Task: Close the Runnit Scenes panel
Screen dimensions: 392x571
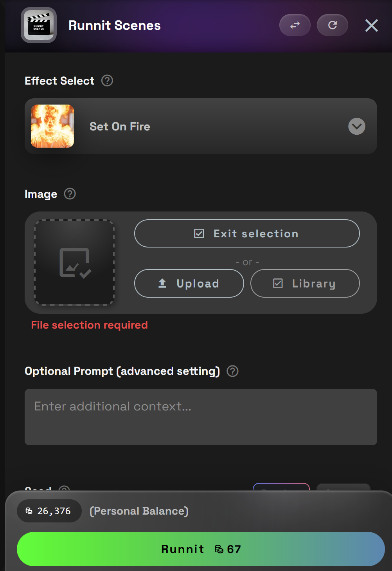Action: click(x=372, y=25)
